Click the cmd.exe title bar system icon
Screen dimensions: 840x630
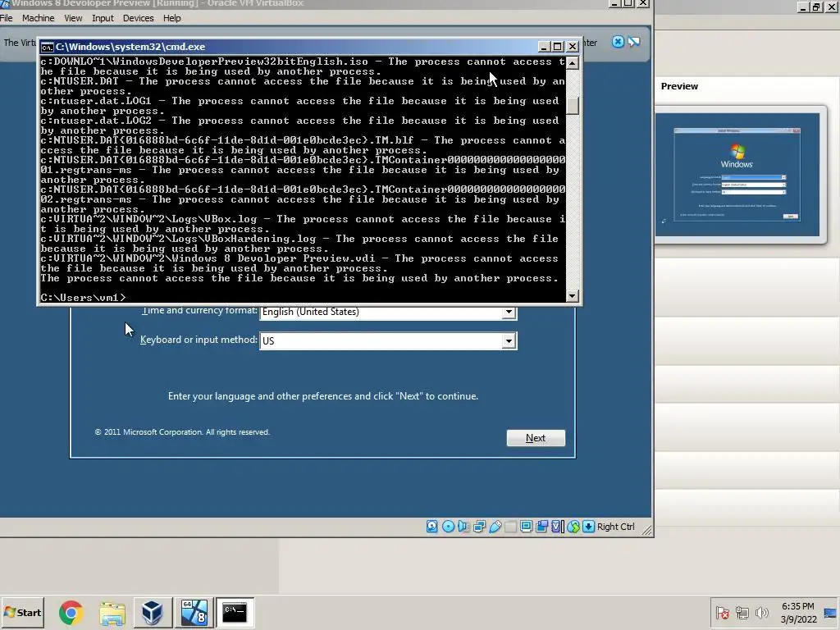coord(47,47)
